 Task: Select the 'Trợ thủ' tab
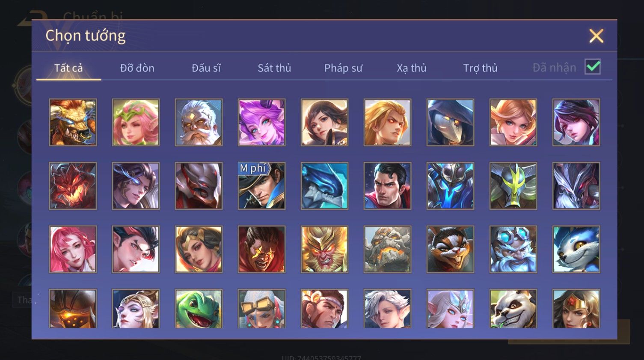[x=480, y=68]
